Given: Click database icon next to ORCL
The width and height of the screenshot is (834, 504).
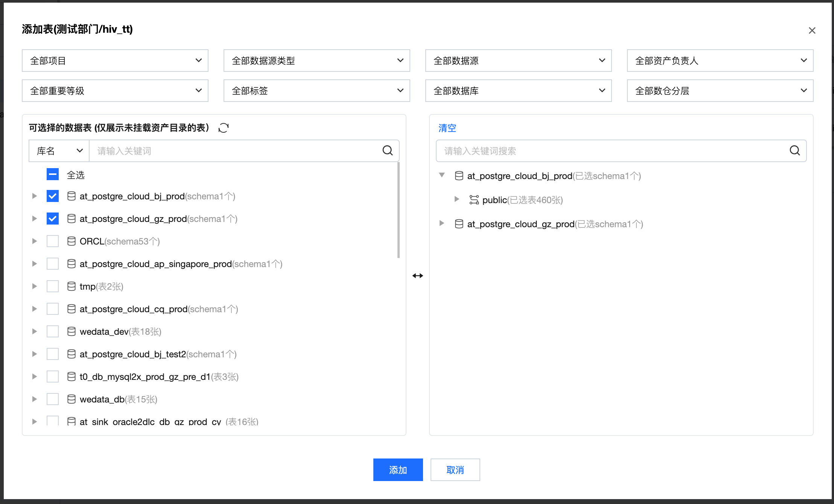Looking at the screenshot, I should 71,241.
